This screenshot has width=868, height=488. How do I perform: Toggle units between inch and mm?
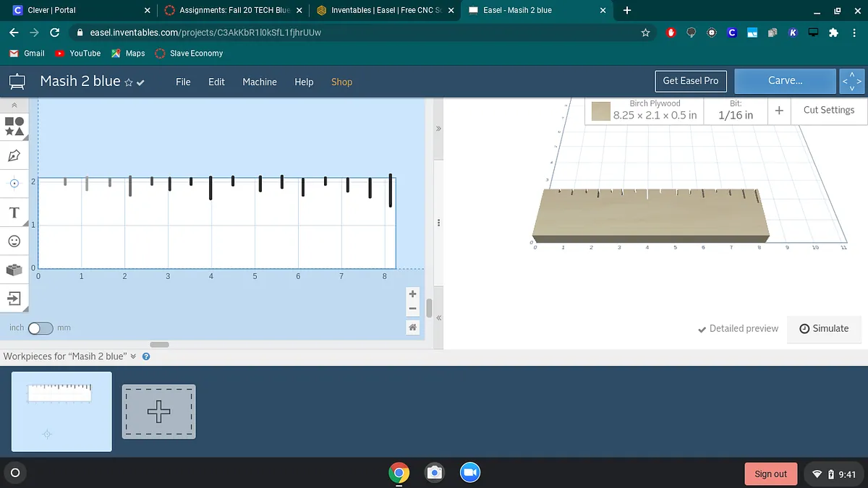(x=41, y=328)
